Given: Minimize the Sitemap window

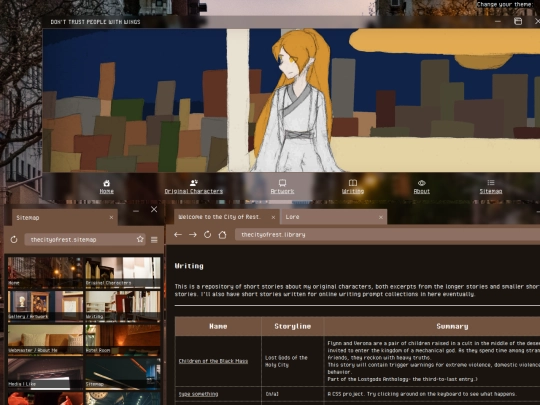Looking at the screenshot, I should click(136, 210).
